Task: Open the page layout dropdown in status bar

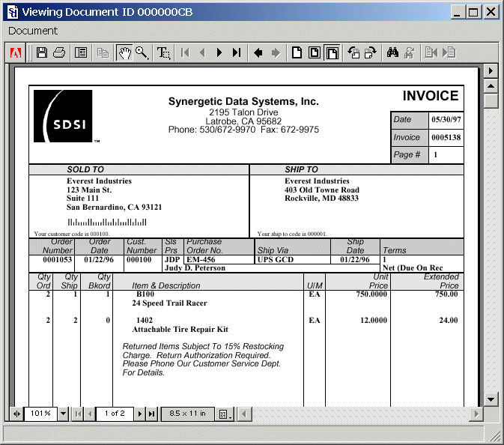Action: [x=224, y=414]
